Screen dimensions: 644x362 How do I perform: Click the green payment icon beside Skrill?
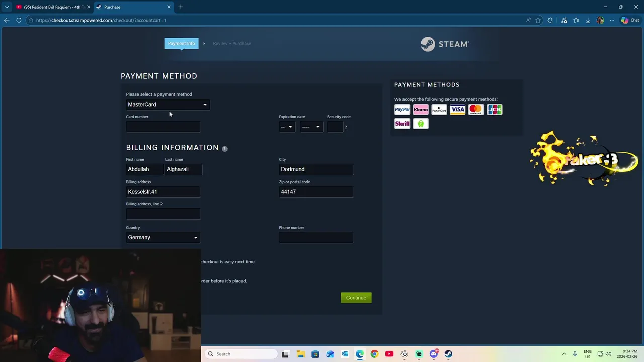point(421,123)
